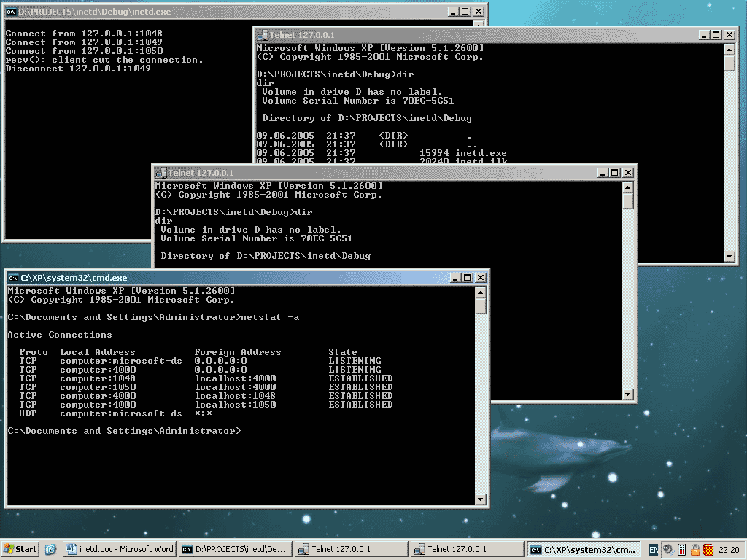747x560 pixels.
Task: Open the cmd.exe window's title bar icon menu
Action: coord(12,278)
